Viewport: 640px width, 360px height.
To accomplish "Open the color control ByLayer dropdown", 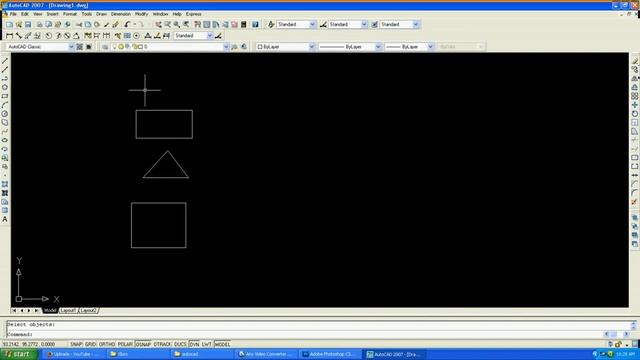I will click(x=311, y=47).
